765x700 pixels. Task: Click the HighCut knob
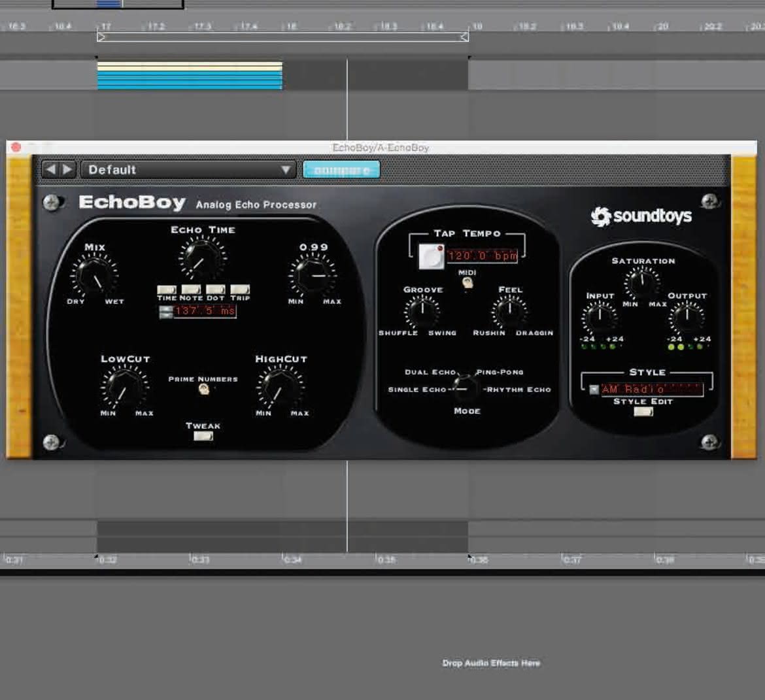(280, 388)
